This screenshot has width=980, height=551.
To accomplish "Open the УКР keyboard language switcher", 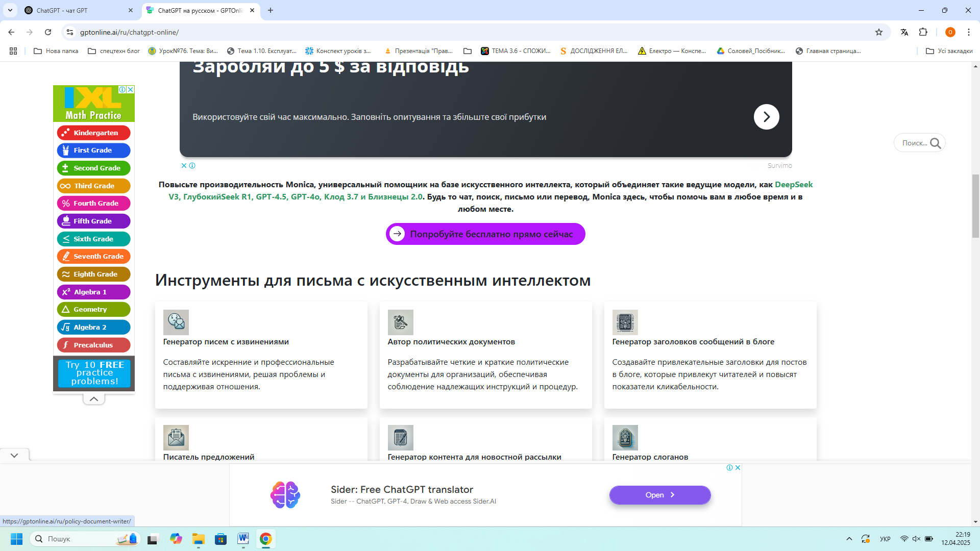I will 885,539.
